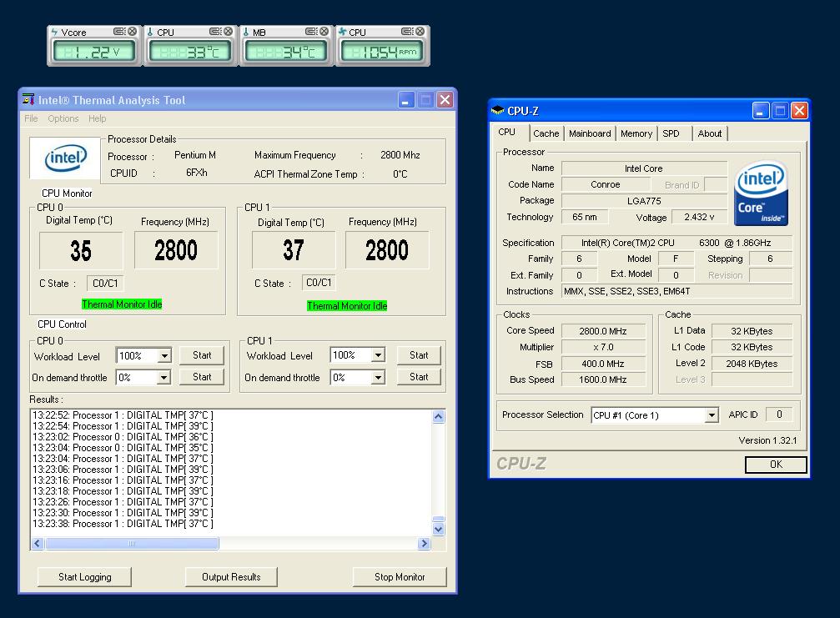
Task: Click the thermometer icon on the MB widget
Action: [246, 33]
